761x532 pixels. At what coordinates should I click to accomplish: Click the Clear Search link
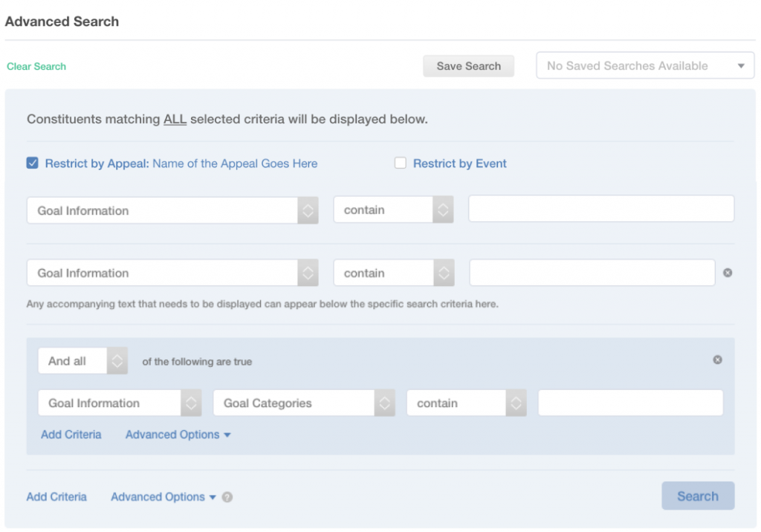pos(36,66)
